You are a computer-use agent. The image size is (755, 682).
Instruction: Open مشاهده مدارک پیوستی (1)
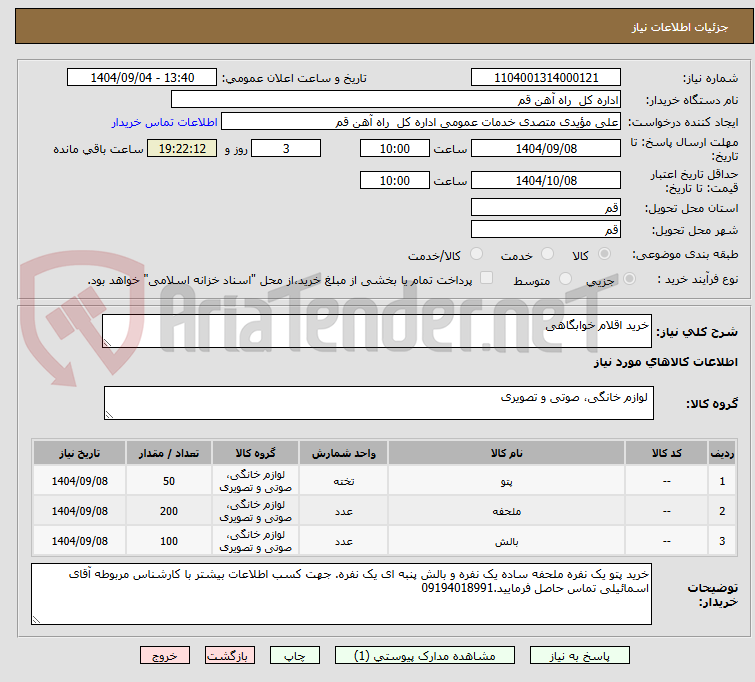424,656
